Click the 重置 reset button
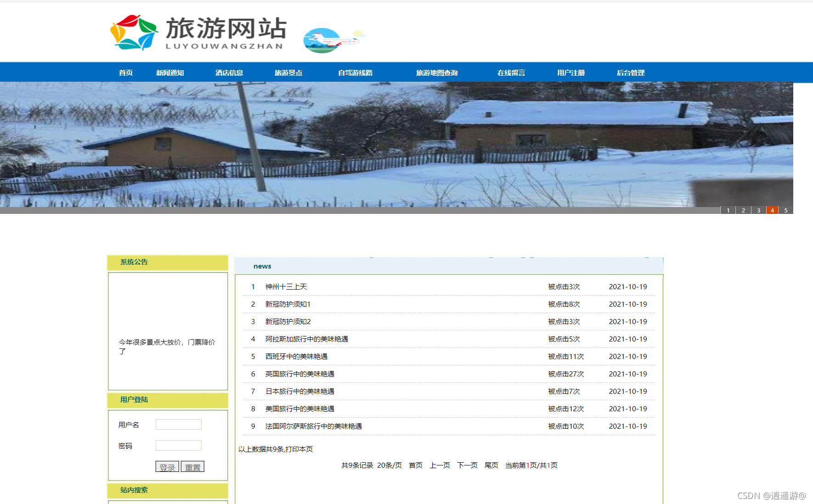 (192, 466)
